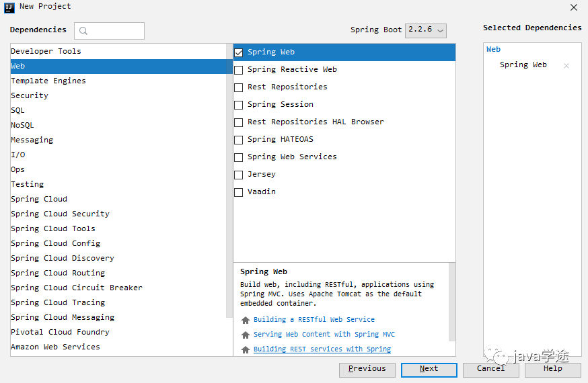
Task: Click the home icon beside Serving Web Content
Action: tap(246, 335)
